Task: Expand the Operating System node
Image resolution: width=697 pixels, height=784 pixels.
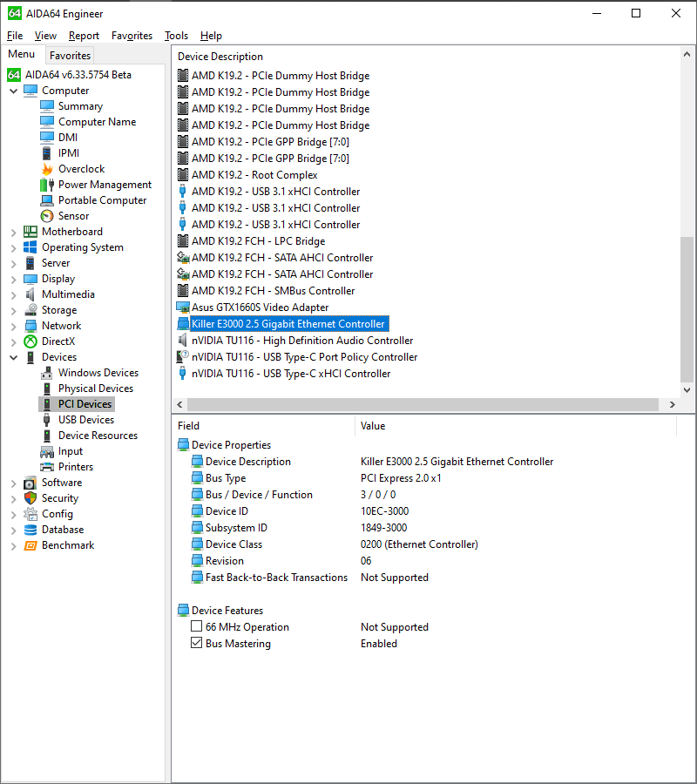Action: point(13,247)
